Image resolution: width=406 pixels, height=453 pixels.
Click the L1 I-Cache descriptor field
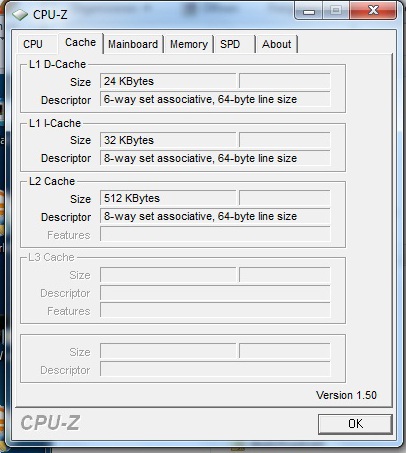[215, 158]
